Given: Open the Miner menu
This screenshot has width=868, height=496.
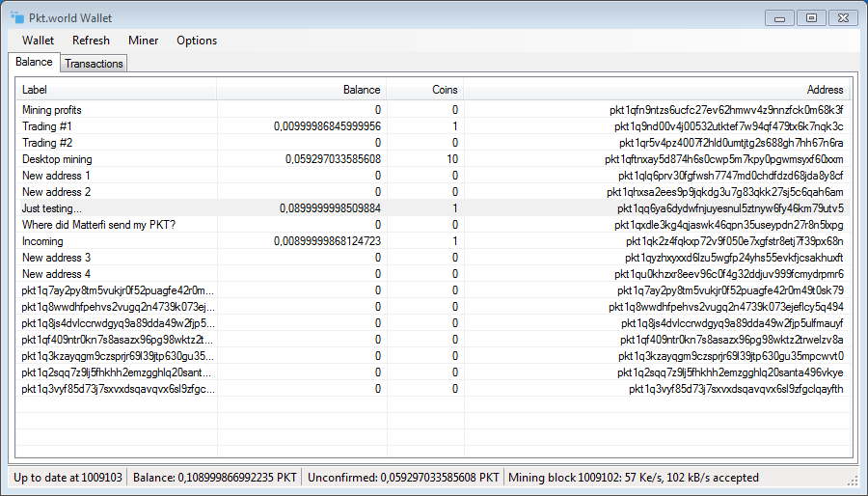Looking at the screenshot, I should pyautogui.click(x=144, y=41).
